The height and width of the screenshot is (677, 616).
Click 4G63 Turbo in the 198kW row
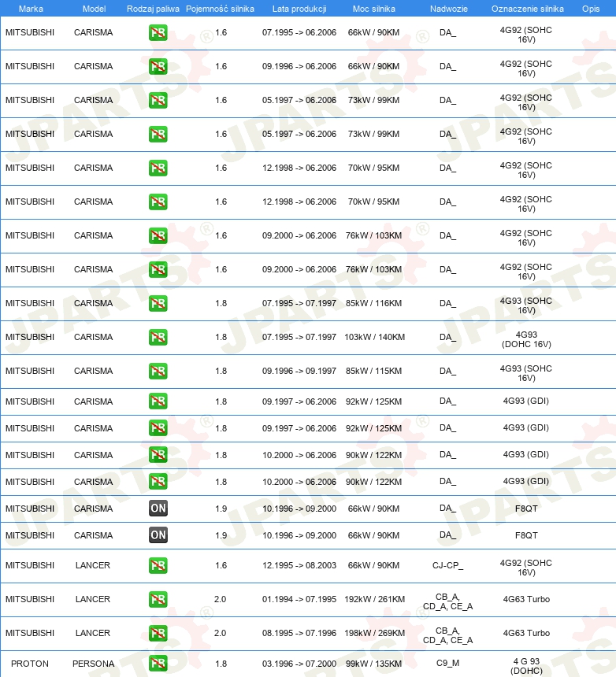[526, 634]
